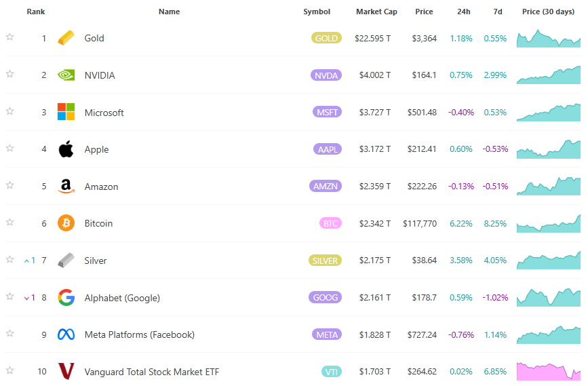Open Vanguard ETF's pink 30-day chart
This screenshot has width=588, height=386.
pyautogui.click(x=548, y=371)
